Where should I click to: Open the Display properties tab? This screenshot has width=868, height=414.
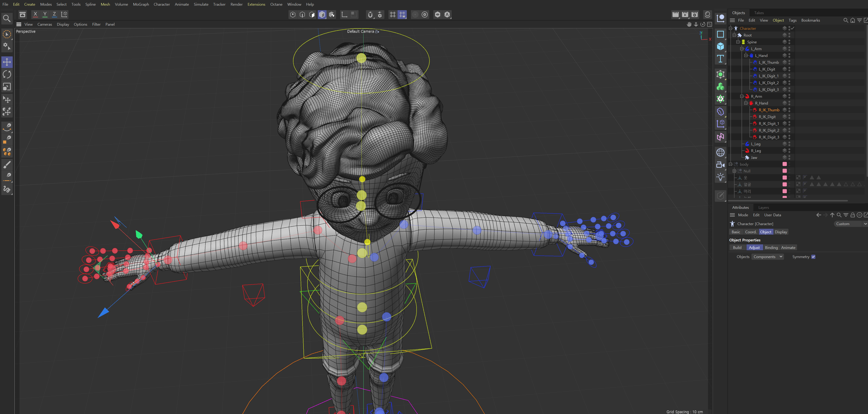coord(781,232)
